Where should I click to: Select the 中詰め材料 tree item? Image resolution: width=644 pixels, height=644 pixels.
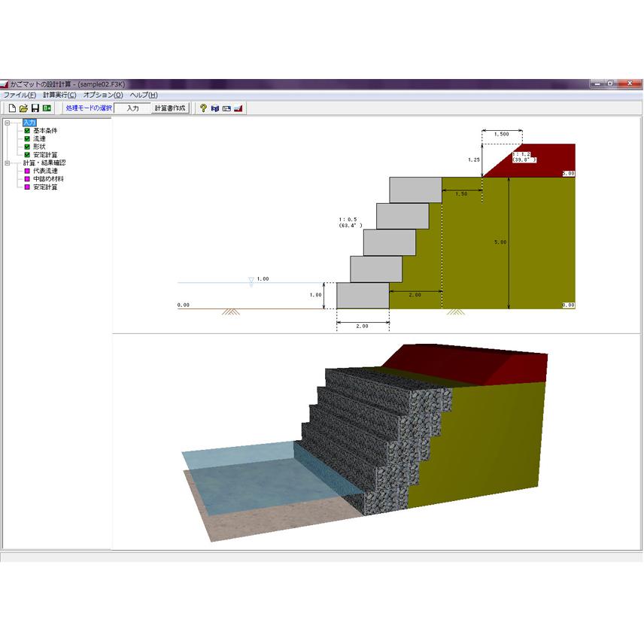48,178
